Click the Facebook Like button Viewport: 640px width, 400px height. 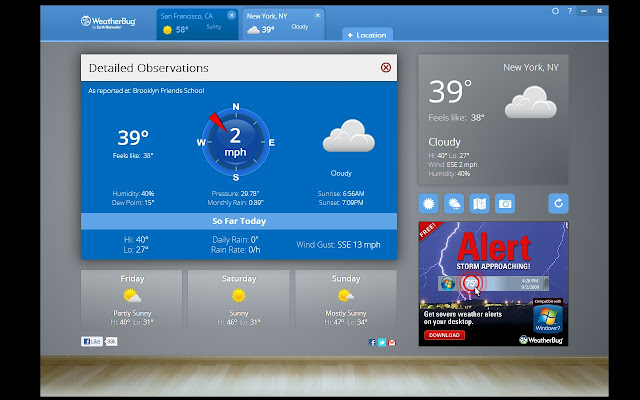point(92,341)
